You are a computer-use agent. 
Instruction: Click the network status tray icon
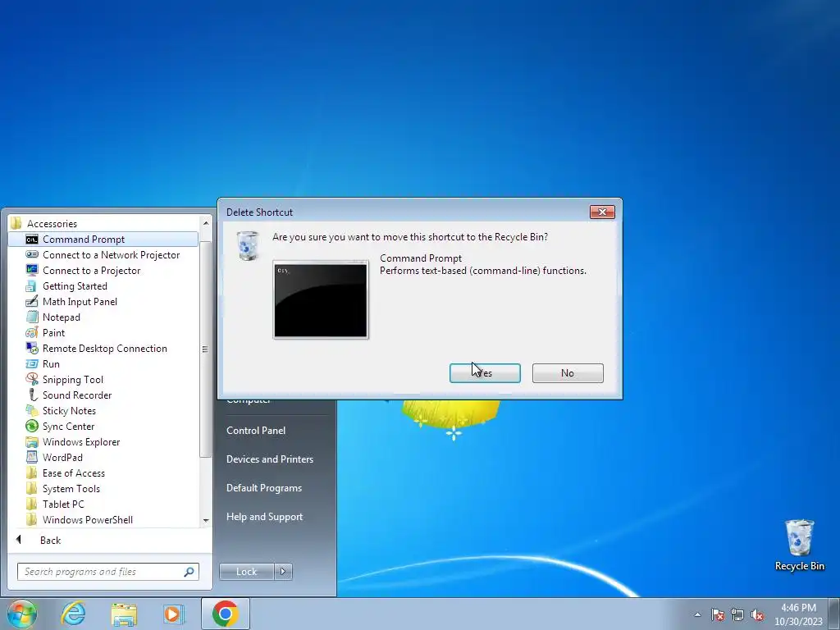(737, 615)
